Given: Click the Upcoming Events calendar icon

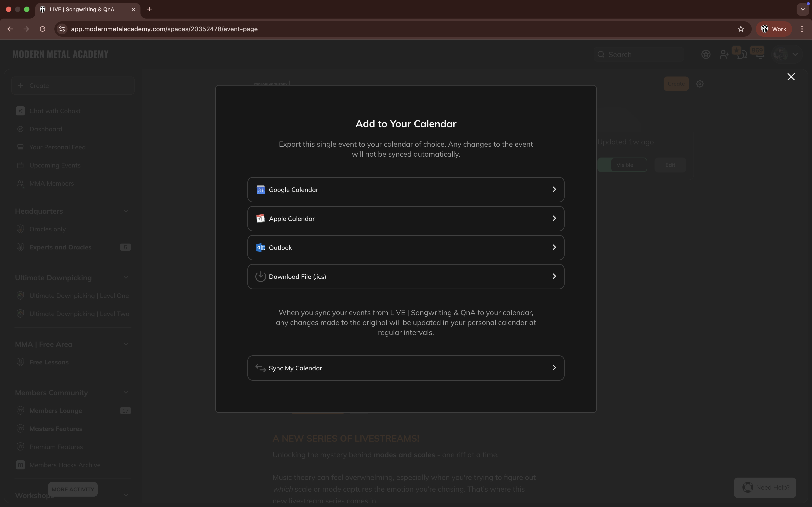Looking at the screenshot, I should pos(20,165).
